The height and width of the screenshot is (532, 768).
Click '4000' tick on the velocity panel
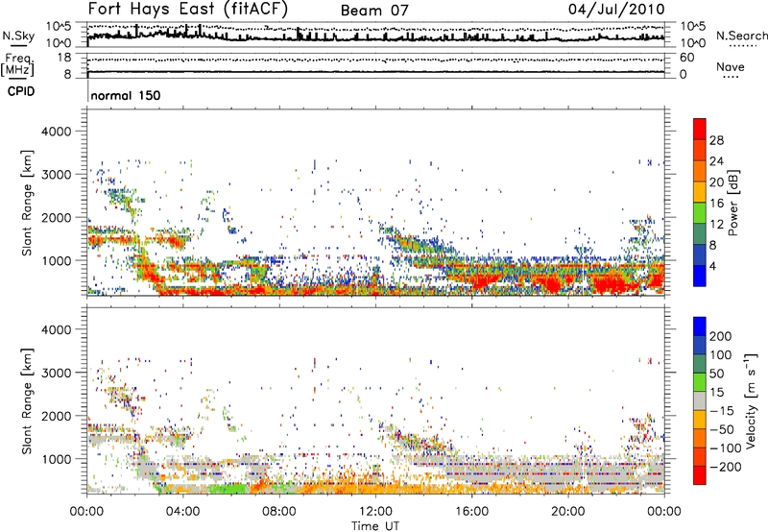pyautogui.click(x=56, y=329)
